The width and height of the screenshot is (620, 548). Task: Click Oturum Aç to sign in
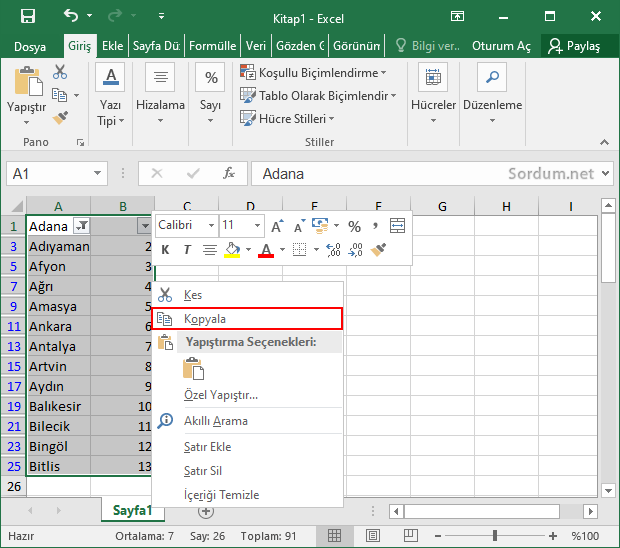point(500,46)
